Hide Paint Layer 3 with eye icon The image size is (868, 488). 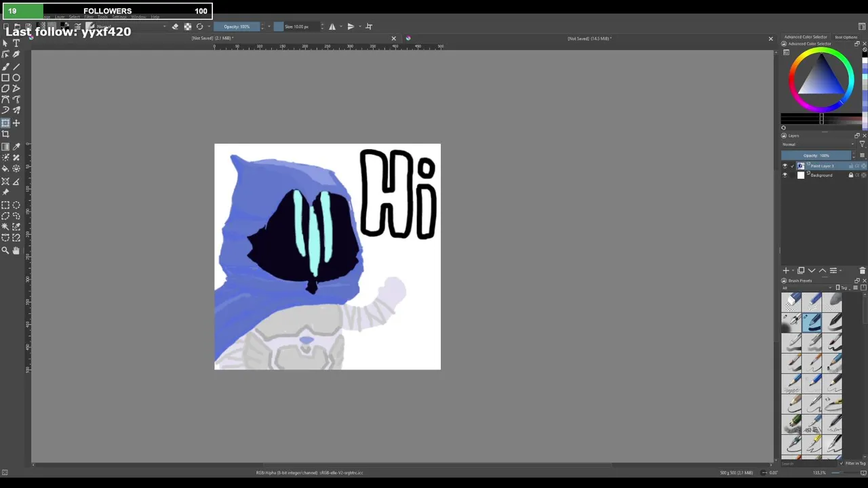point(785,166)
